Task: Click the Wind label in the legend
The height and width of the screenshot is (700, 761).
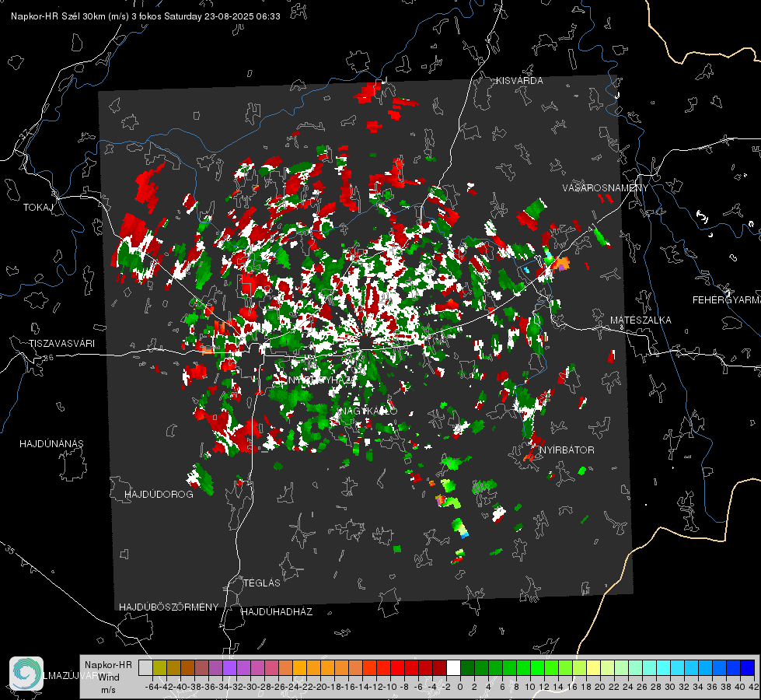Action: tap(108, 677)
